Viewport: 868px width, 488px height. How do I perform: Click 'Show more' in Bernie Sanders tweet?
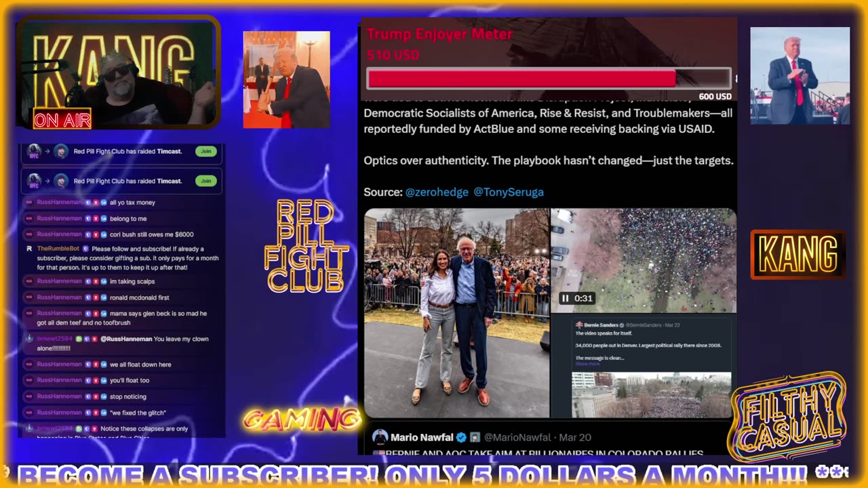pos(587,364)
